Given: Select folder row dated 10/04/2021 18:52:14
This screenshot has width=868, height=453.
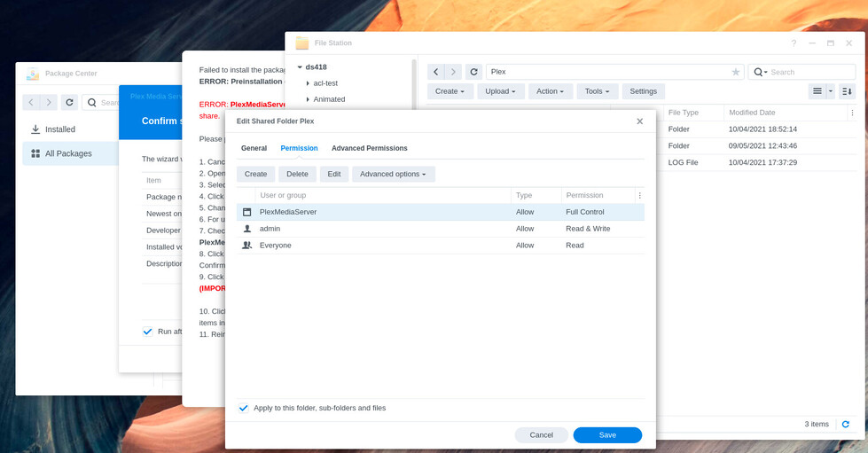Looking at the screenshot, I should pos(757,129).
